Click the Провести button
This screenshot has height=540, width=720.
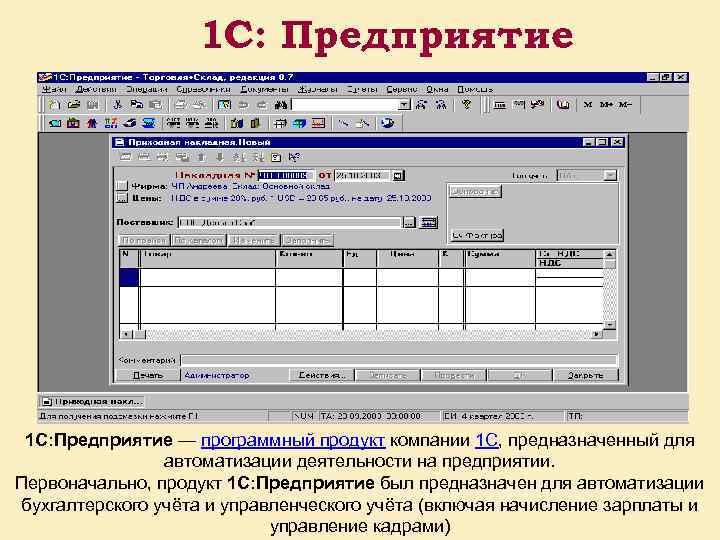coord(454,375)
